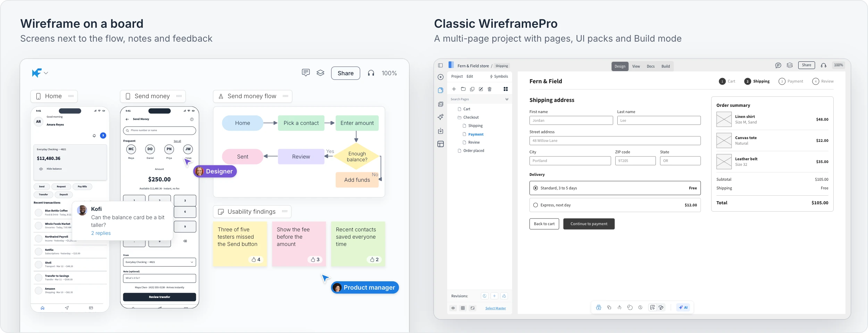Open the Edit menu in Pages panel
This screenshot has height=333, width=868.
click(470, 76)
